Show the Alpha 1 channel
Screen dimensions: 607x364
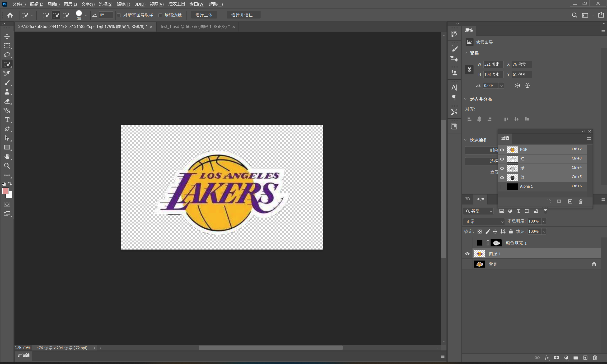[x=502, y=187]
